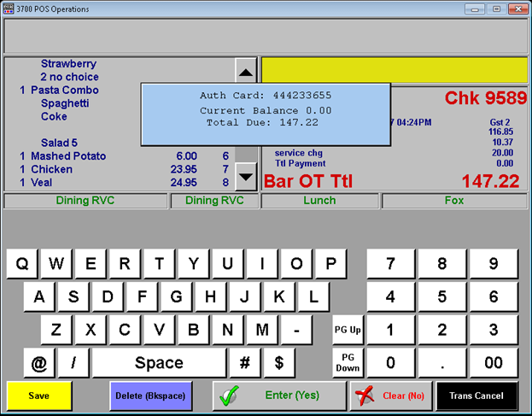The width and height of the screenshot is (532, 416).
Task: Tap the $ symbol key
Action: point(279,363)
